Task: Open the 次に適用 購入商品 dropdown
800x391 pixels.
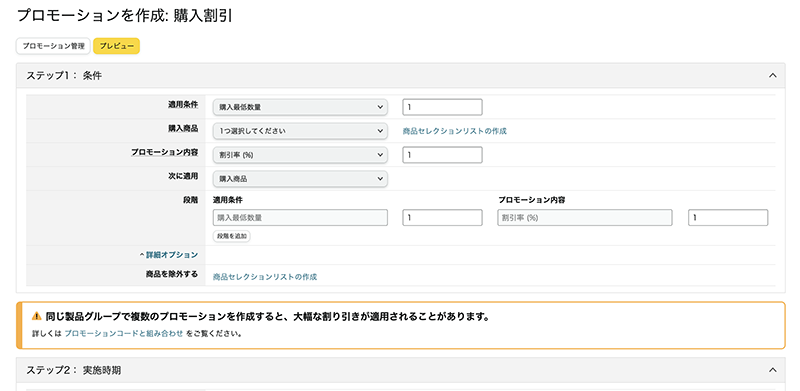Action: click(300, 179)
